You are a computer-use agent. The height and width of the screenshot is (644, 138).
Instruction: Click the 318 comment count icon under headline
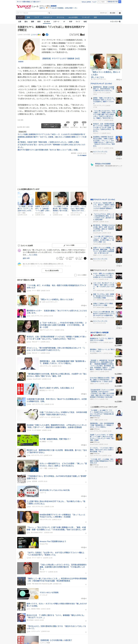click(34, 35)
